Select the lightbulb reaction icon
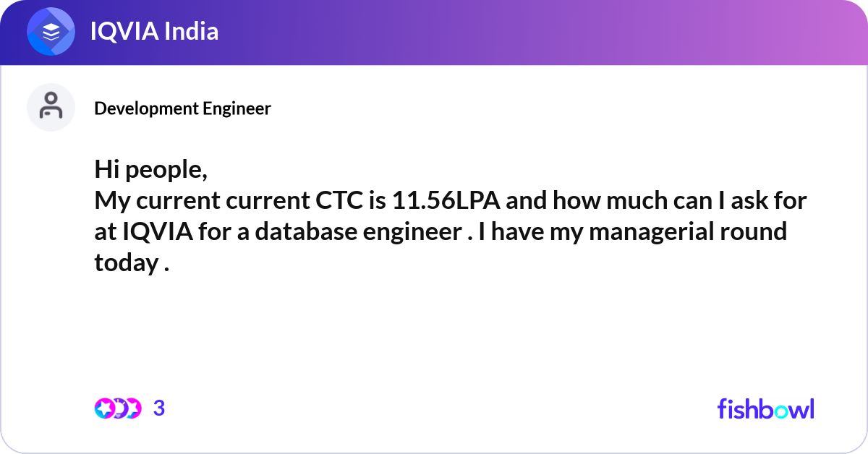 click(119, 408)
